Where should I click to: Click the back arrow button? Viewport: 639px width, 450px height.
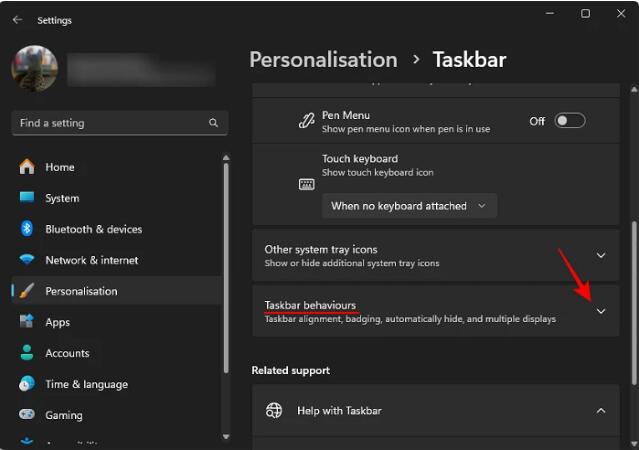click(17, 20)
